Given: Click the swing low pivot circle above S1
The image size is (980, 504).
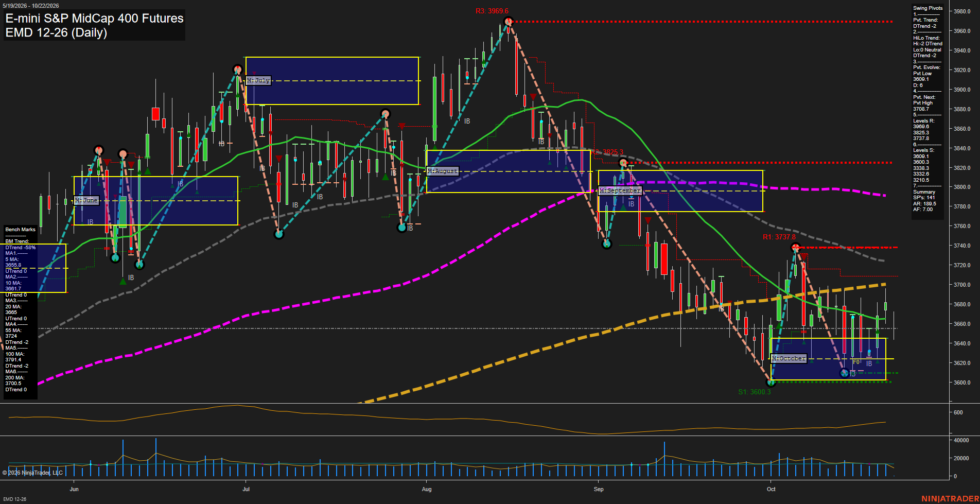Looking at the screenshot, I should tap(771, 383).
